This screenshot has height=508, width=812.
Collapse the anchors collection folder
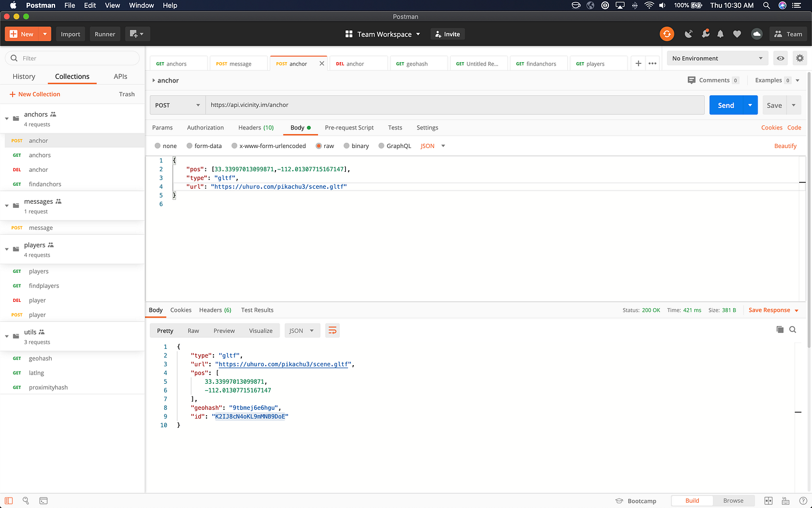click(7, 118)
